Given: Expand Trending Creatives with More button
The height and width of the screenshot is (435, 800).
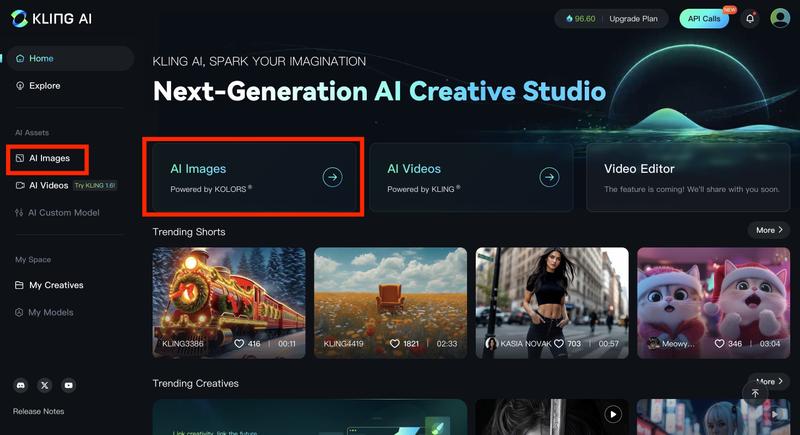Looking at the screenshot, I should [769, 381].
